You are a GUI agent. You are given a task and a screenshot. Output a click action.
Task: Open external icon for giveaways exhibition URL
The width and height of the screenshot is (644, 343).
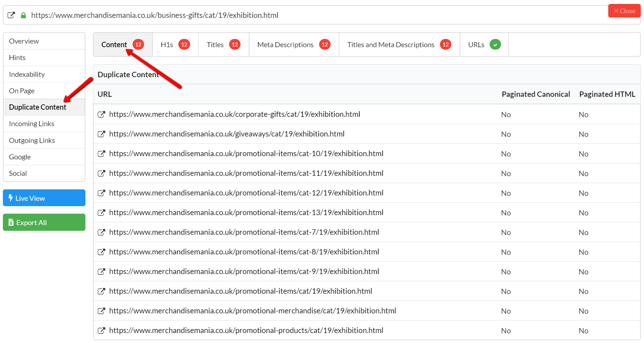(101, 134)
